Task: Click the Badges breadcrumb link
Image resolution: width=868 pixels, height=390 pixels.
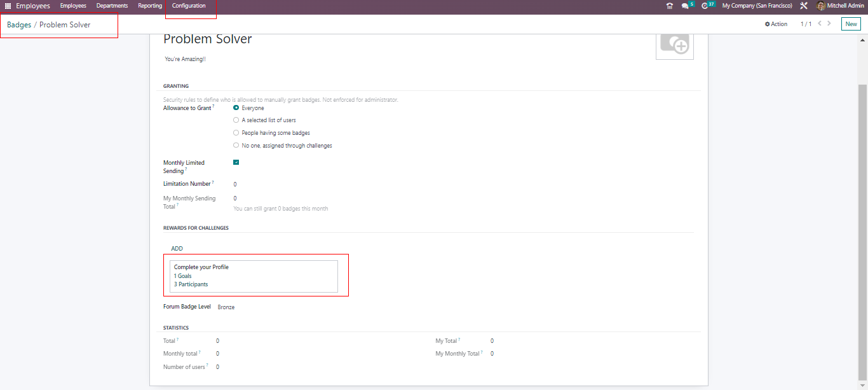Action: click(x=19, y=25)
